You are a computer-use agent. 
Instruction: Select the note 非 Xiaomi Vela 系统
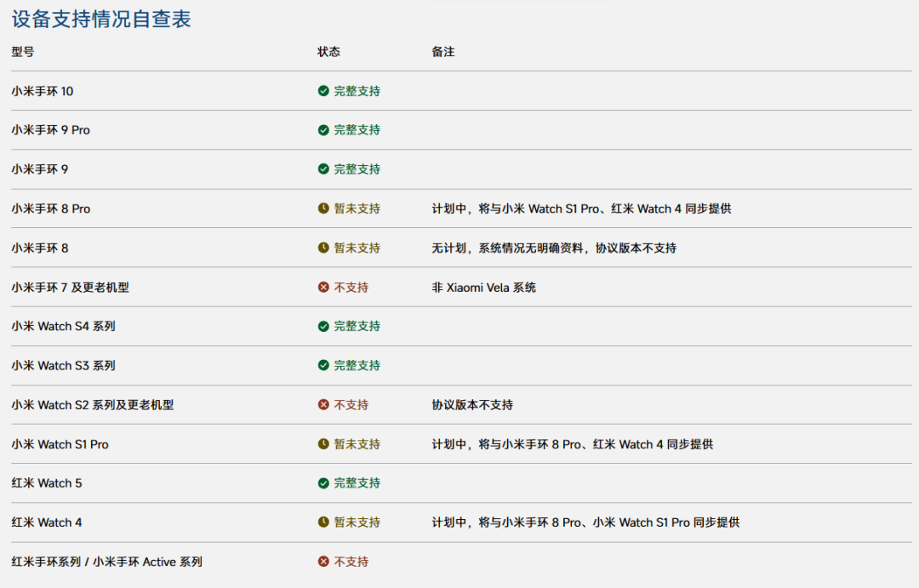483,288
